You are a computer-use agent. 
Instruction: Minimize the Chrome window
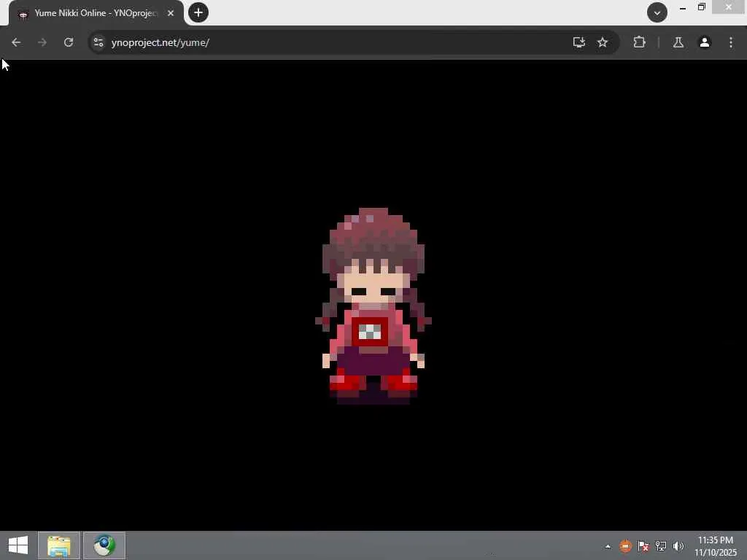[683, 8]
